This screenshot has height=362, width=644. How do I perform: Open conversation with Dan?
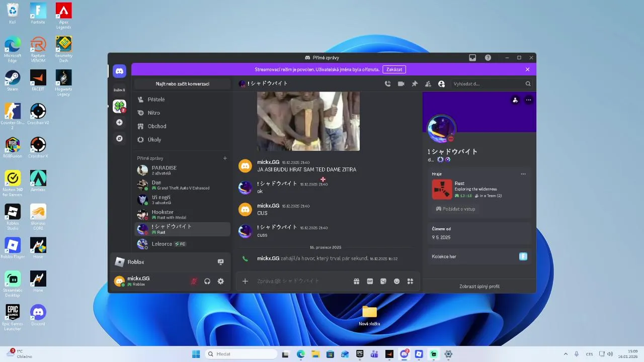click(x=182, y=185)
